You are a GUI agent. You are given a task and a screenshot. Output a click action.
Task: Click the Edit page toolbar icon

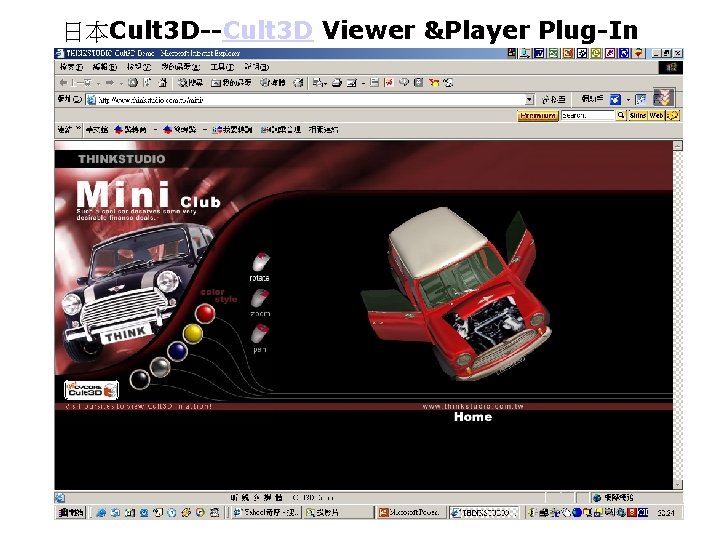[352, 83]
